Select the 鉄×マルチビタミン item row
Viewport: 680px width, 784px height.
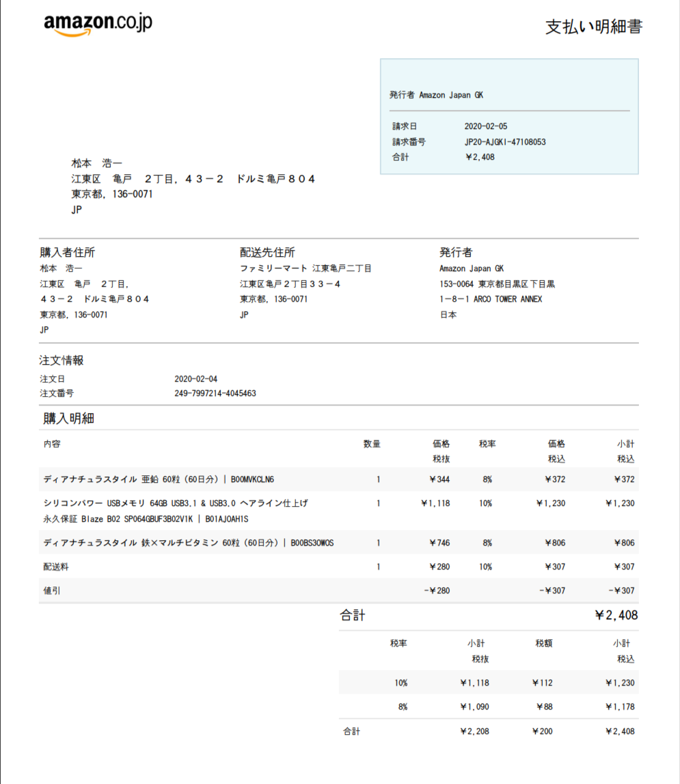tap(188, 543)
